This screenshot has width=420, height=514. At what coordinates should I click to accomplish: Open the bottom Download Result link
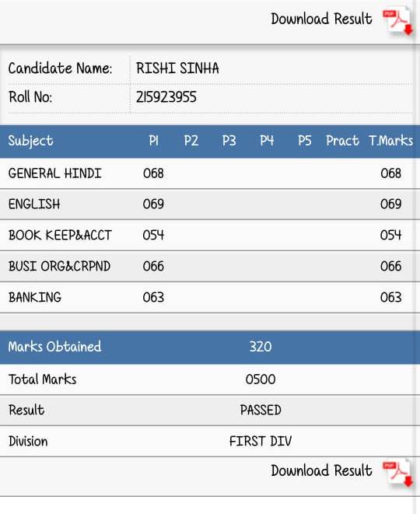tap(321, 470)
